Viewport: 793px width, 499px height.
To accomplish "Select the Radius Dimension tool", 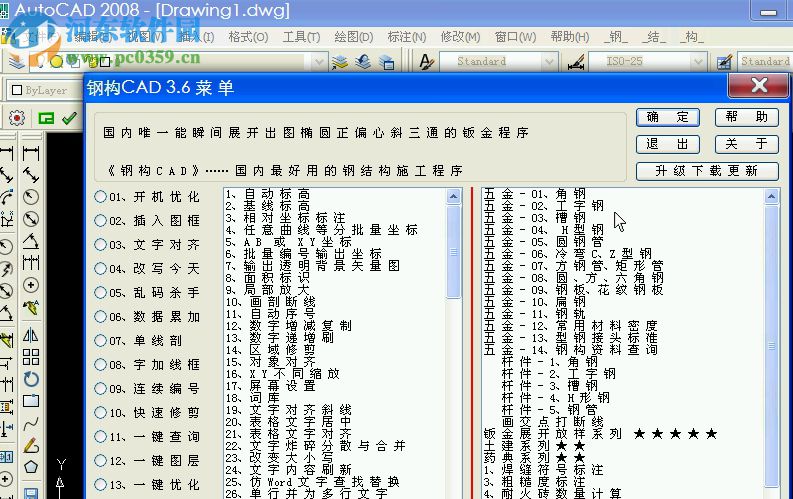I will click(31, 197).
